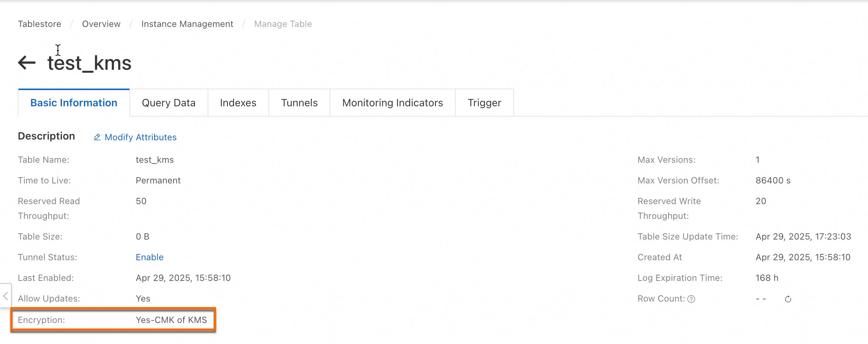Click the Reserved Read Throughput field label
This screenshot has width=868, height=344.
49,209
